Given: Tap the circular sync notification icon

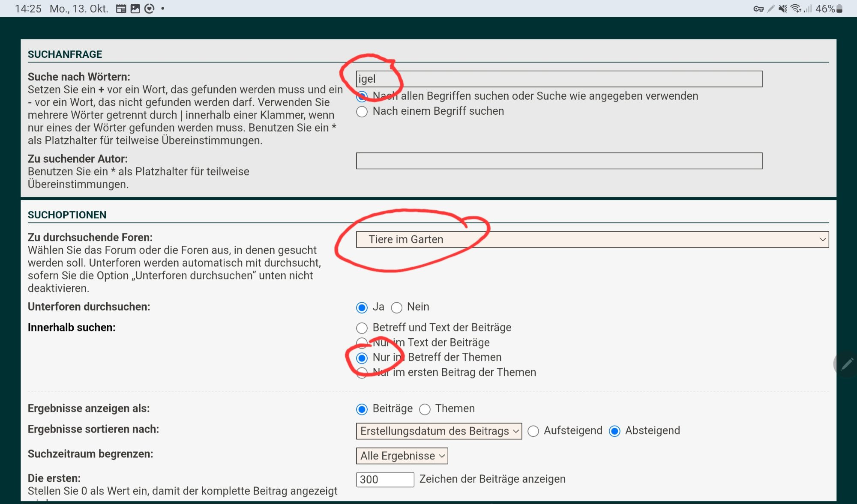Looking at the screenshot, I should point(149,9).
